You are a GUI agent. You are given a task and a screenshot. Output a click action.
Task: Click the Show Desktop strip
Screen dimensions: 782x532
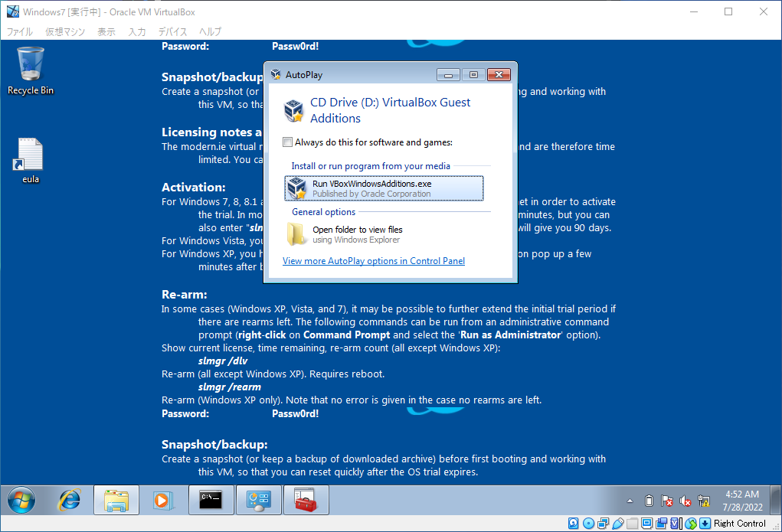pyautogui.click(x=775, y=500)
